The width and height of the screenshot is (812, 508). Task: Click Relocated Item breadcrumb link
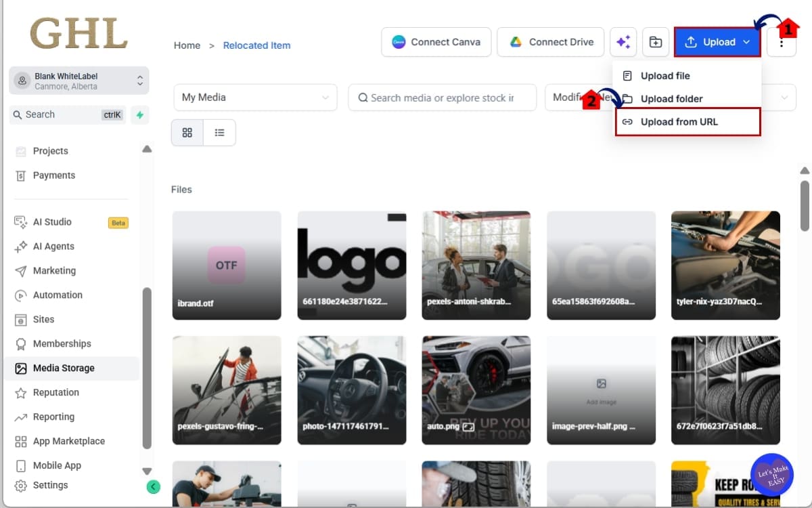256,45
